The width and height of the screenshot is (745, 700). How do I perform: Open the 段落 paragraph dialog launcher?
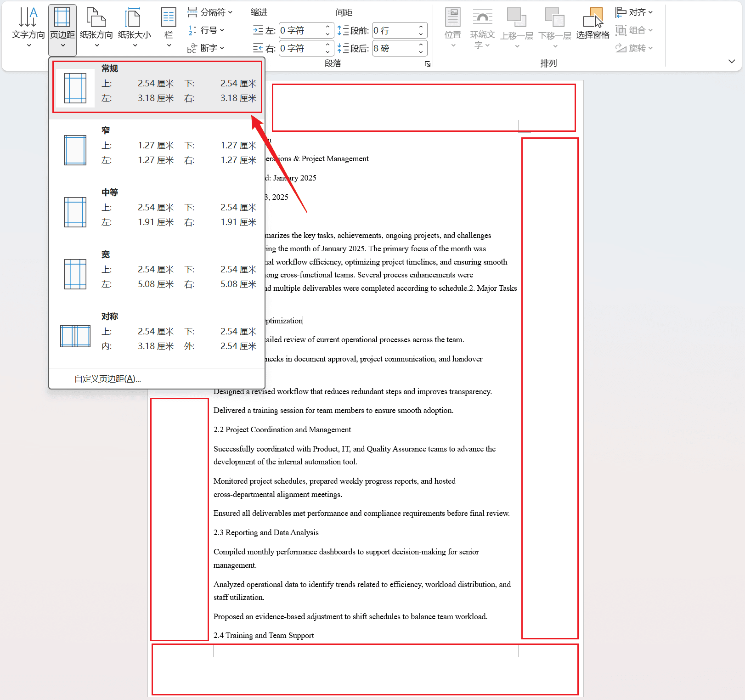click(428, 64)
